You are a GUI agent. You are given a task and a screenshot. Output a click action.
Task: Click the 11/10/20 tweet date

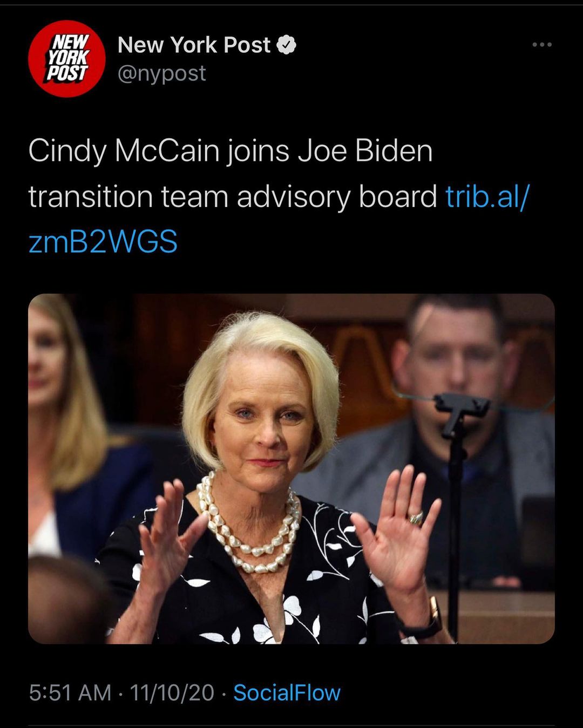(172, 693)
